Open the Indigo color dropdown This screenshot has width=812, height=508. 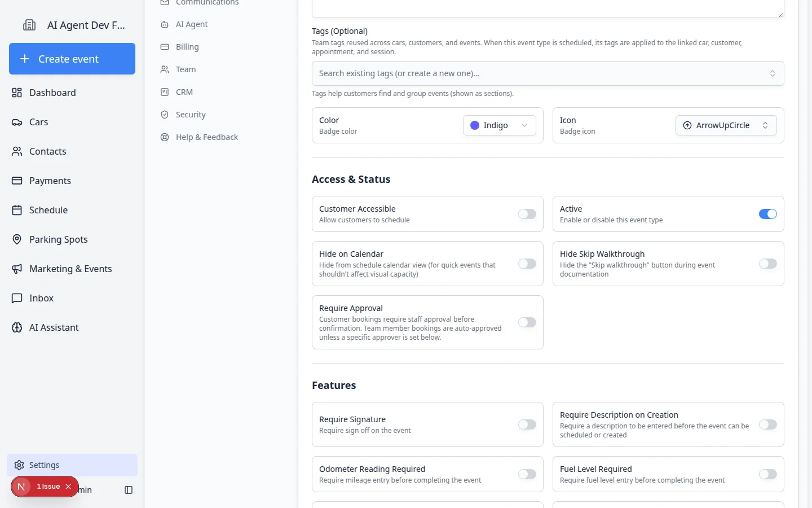coord(500,125)
